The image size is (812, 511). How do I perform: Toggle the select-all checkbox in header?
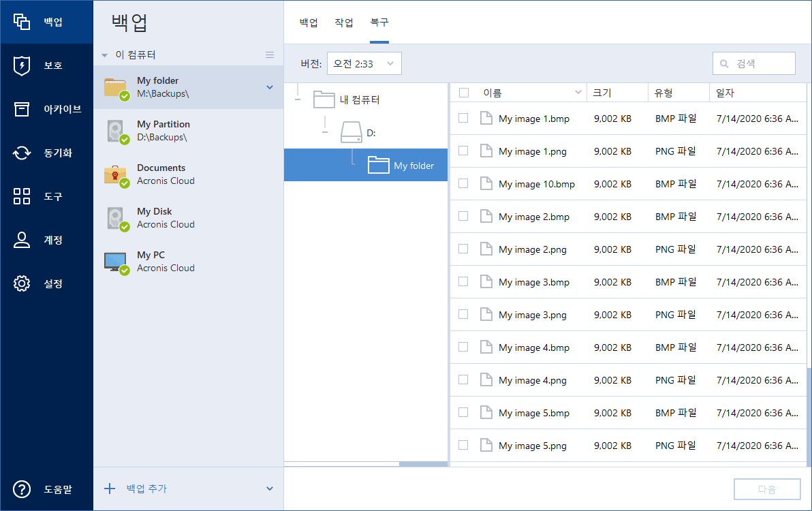tap(464, 93)
